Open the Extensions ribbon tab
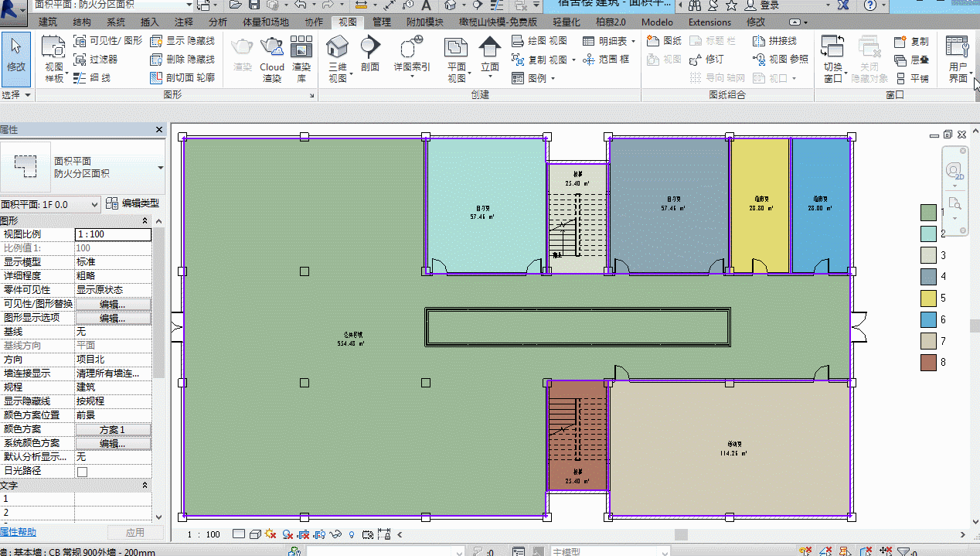Image resolution: width=980 pixels, height=556 pixels. (709, 22)
